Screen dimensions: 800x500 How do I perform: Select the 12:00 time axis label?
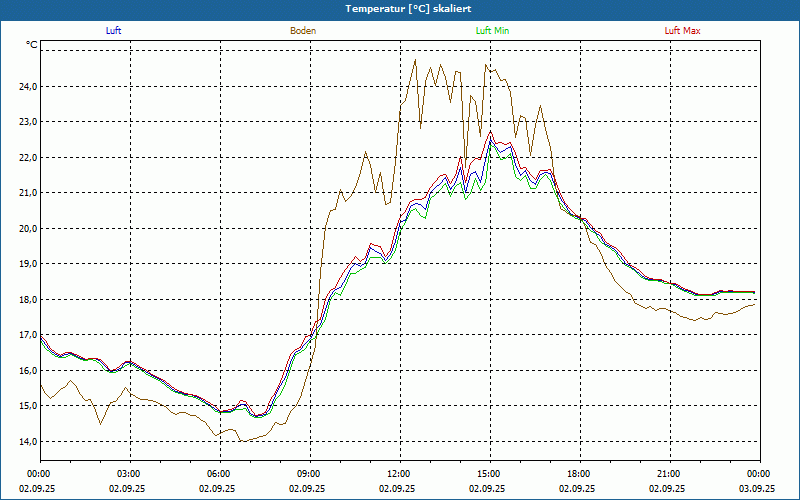click(x=399, y=474)
